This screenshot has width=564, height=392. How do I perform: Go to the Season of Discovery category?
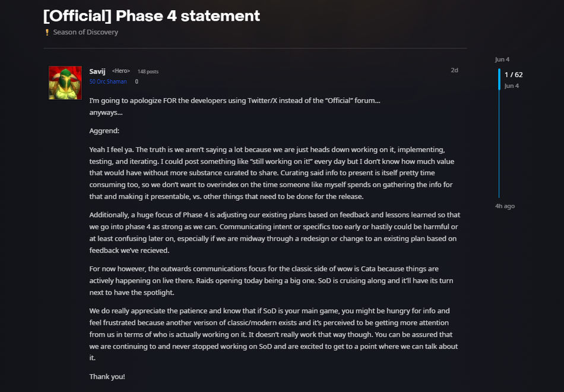click(85, 32)
